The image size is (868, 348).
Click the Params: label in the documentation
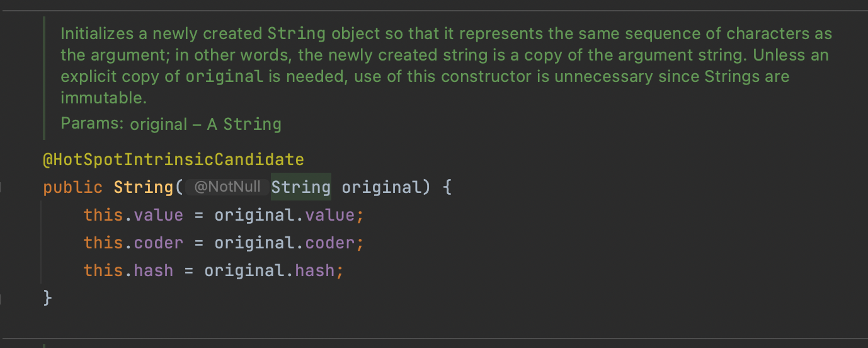(92, 124)
